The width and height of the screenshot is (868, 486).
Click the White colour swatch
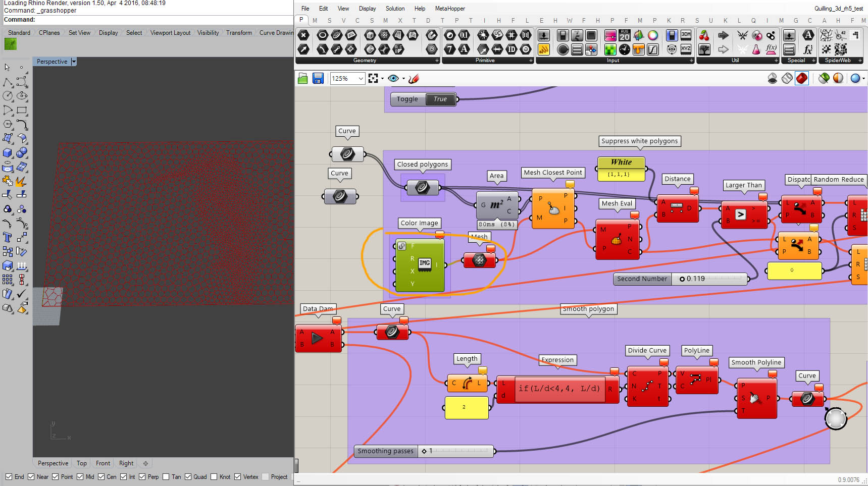click(x=621, y=169)
